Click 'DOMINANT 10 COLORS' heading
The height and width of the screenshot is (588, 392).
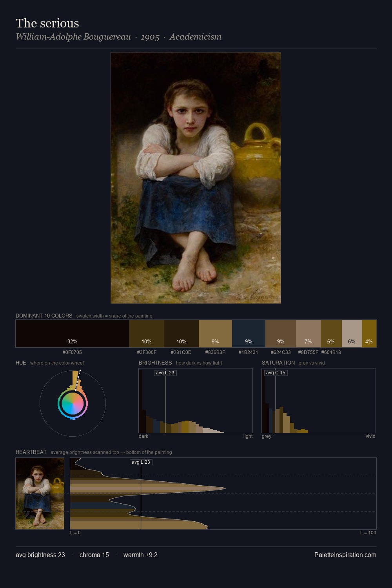tap(44, 316)
